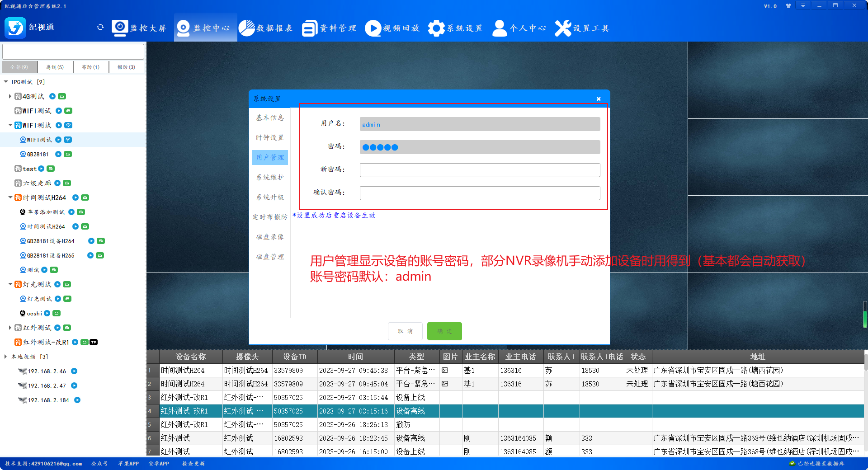Select 系统升级 in the settings dialog sidebar
868x470 pixels.
[x=270, y=197]
